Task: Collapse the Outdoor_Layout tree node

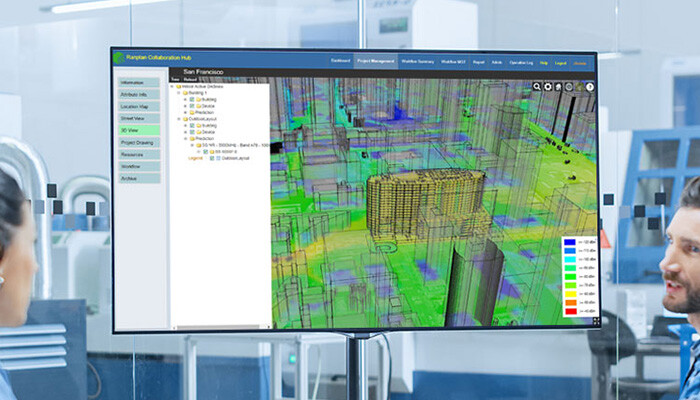Action: pos(179,119)
